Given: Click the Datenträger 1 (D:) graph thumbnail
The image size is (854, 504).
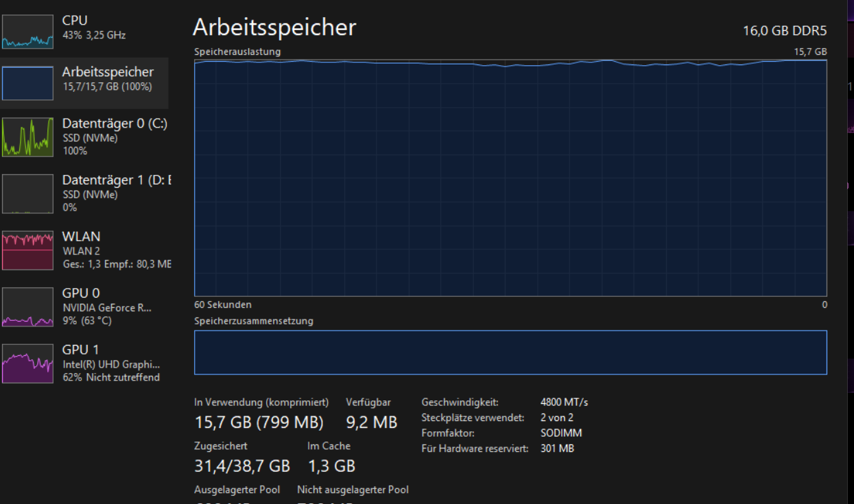Looking at the screenshot, I should click(27, 193).
